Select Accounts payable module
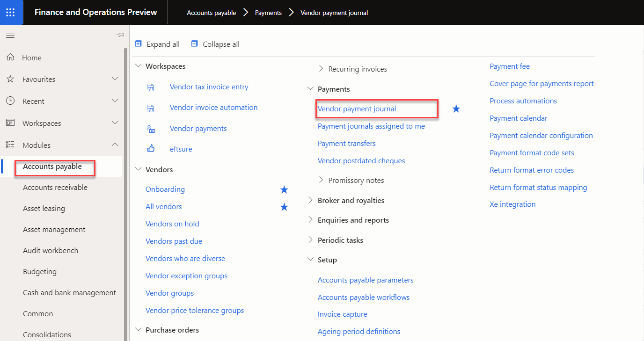 point(52,167)
